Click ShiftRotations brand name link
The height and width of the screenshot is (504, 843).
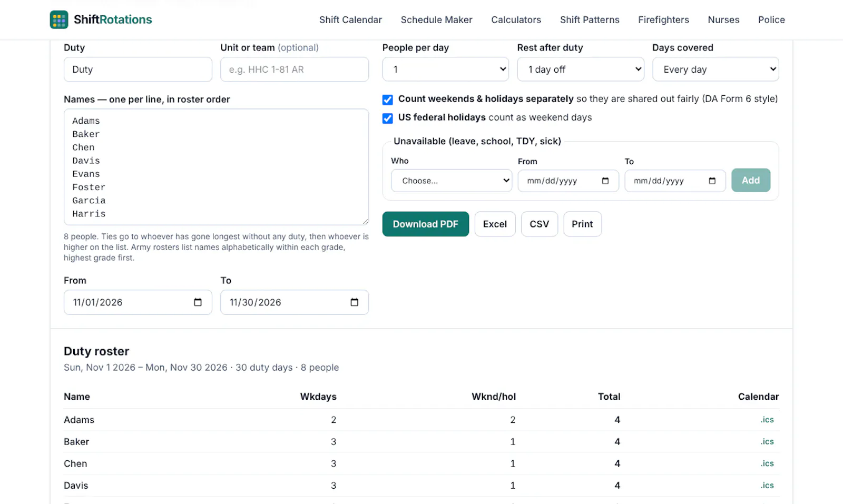click(x=113, y=19)
